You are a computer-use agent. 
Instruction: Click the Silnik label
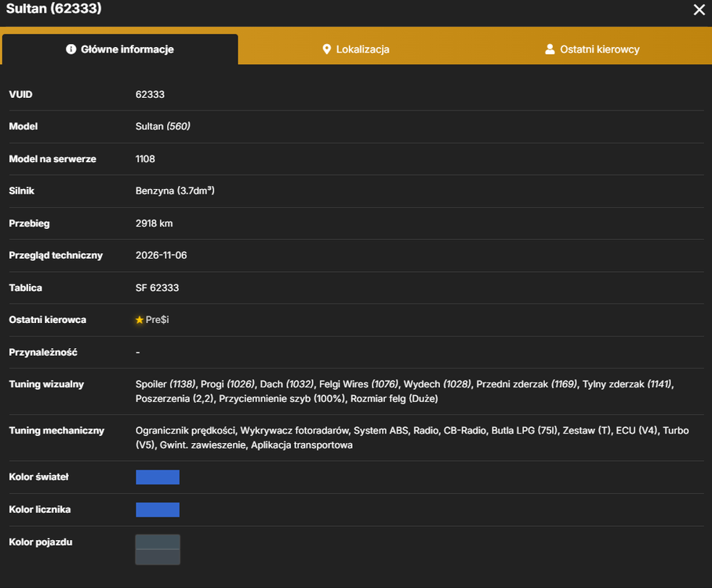22,191
